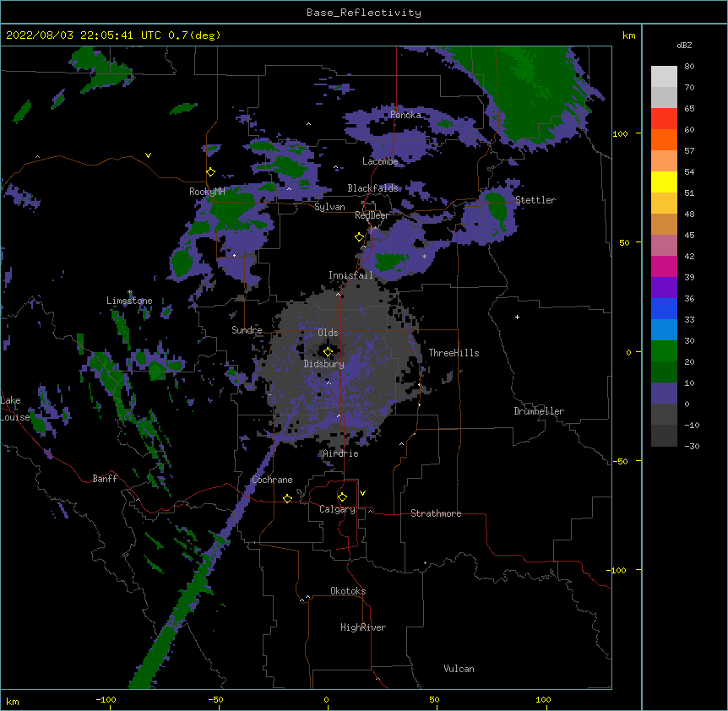Pick the magenta 39-42 dBZ legend swatch
728x711 pixels.
point(664,266)
